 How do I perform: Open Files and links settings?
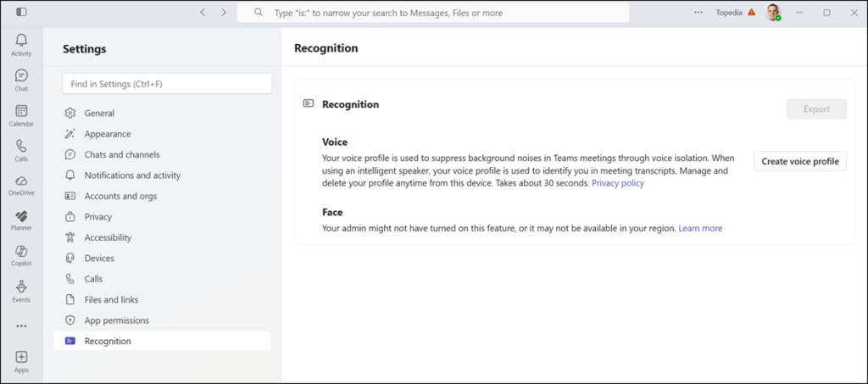[162, 299]
